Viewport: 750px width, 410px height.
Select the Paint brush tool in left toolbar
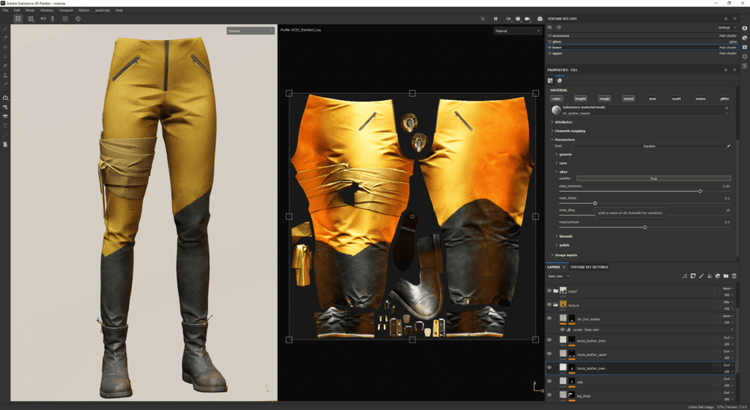pos(5,28)
